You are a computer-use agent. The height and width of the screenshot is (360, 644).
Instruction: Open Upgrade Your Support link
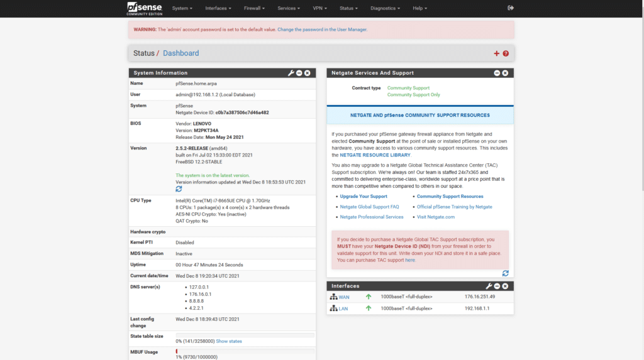pyautogui.click(x=364, y=197)
